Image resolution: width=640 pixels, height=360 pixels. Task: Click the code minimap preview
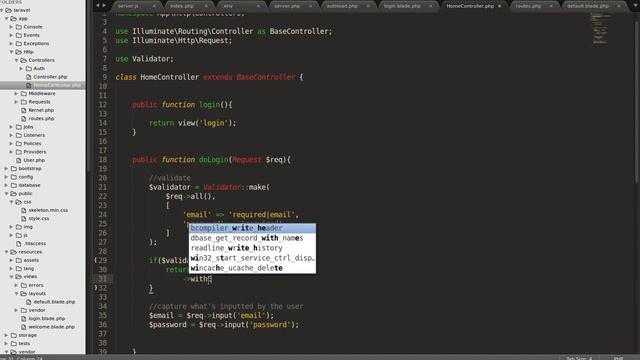coord(600,28)
